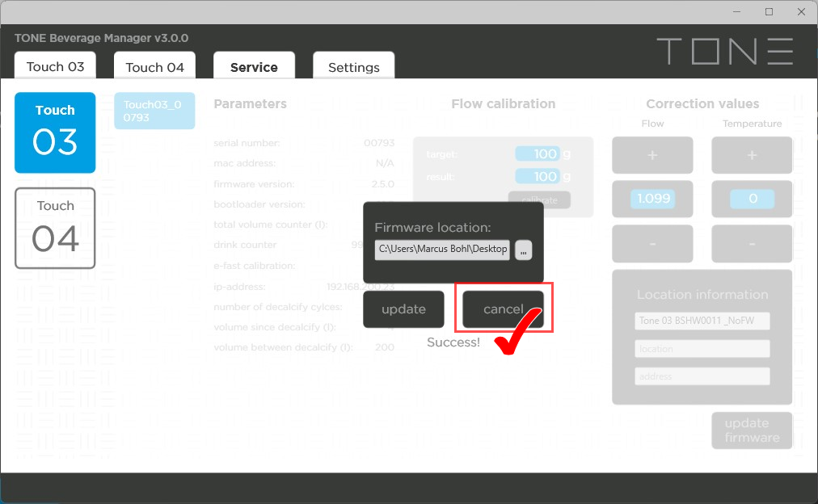Click the Location information heading
This screenshot has height=504, width=818.
(x=702, y=295)
